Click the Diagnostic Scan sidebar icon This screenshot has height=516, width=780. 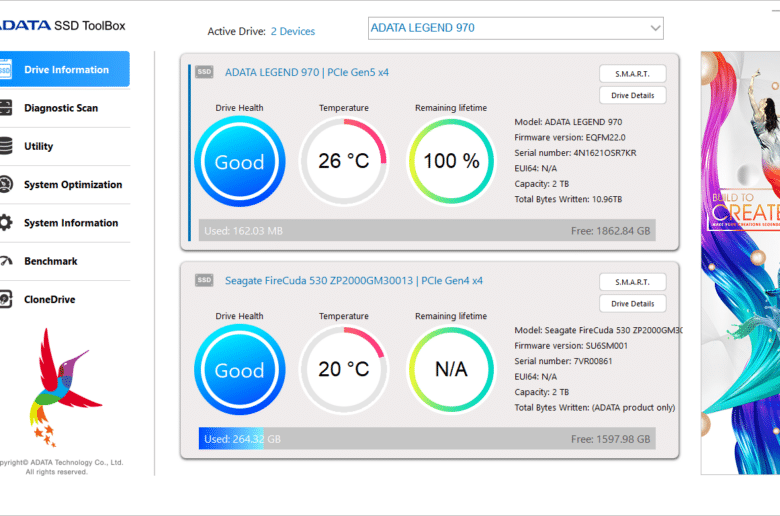(x=5, y=107)
